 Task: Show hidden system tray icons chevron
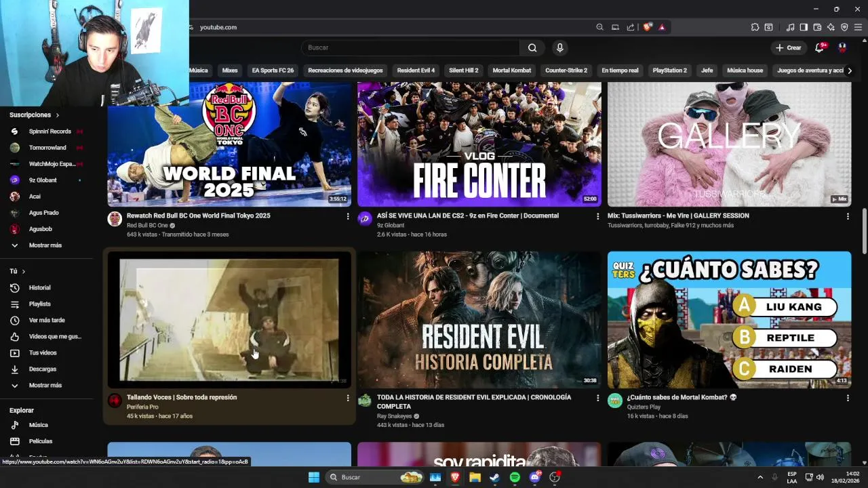[x=759, y=477]
